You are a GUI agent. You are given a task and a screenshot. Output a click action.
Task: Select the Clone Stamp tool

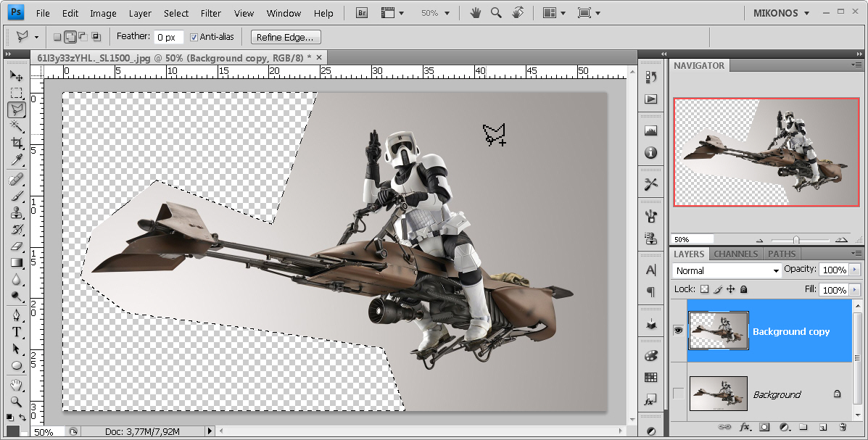[x=16, y=212]
